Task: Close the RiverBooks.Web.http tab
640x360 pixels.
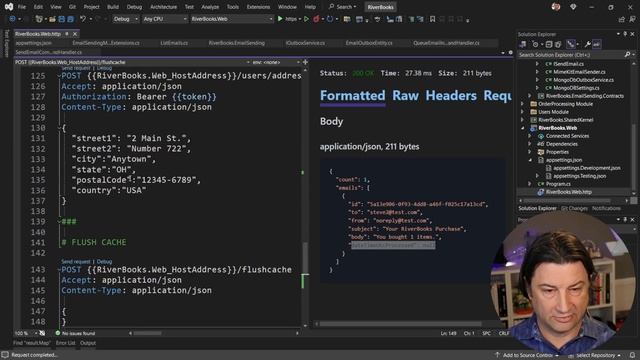Action: [x=75, y=34]
